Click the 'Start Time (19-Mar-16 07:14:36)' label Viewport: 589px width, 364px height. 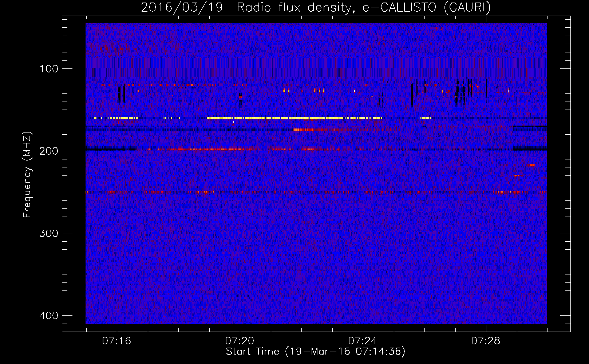[x=316, y=352]
